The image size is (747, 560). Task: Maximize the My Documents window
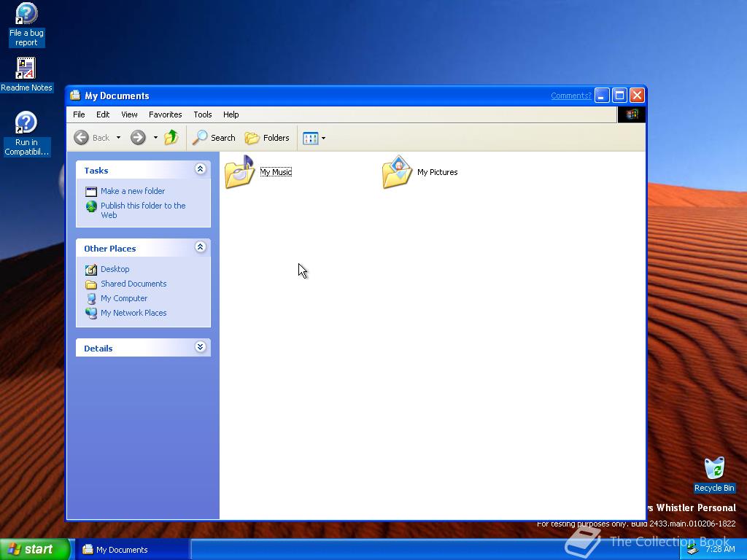click(619, 96)
